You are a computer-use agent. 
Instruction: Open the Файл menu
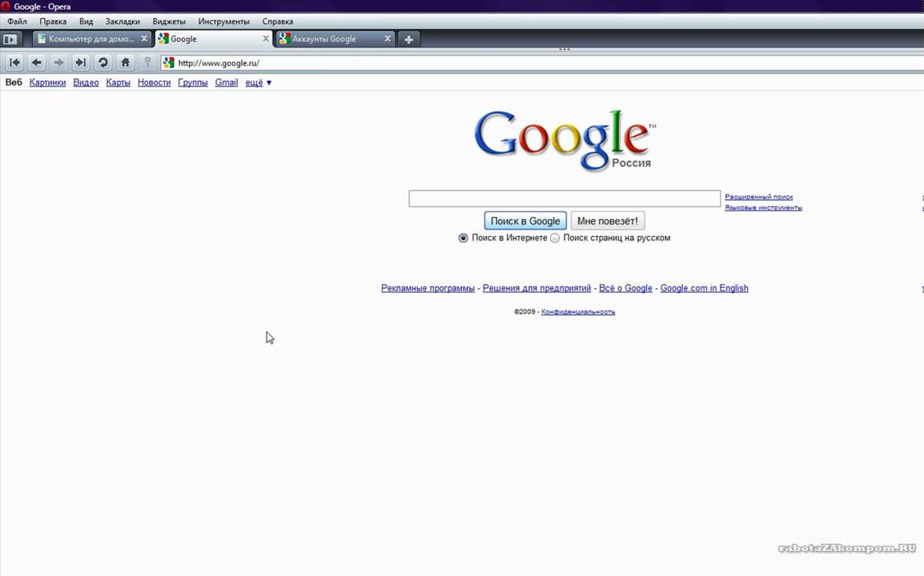click(17, 22)
